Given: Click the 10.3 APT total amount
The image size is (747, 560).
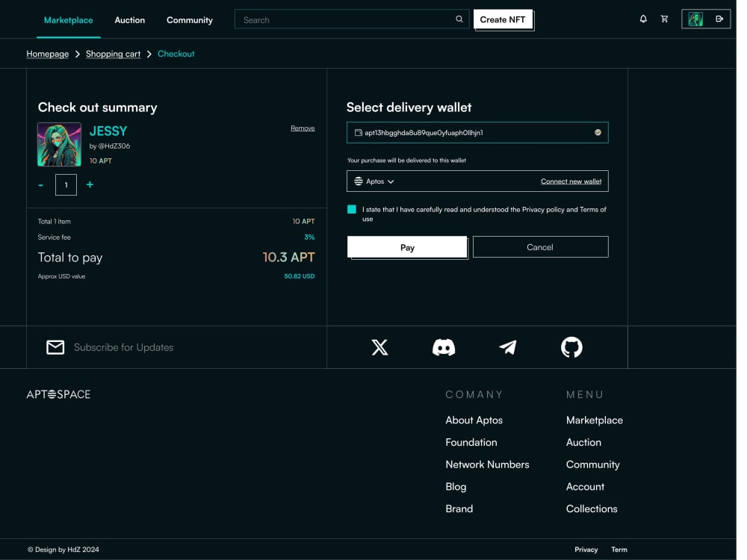Looking at the screenshot, I should [x=288, y=258].
